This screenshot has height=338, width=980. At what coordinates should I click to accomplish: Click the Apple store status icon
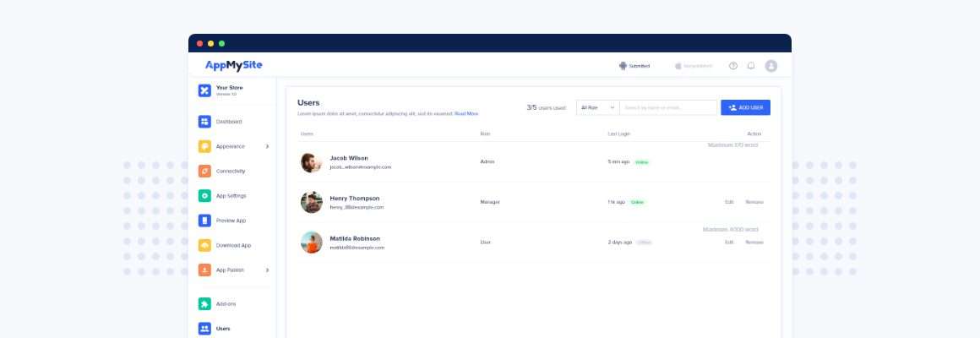coord(678,66)
